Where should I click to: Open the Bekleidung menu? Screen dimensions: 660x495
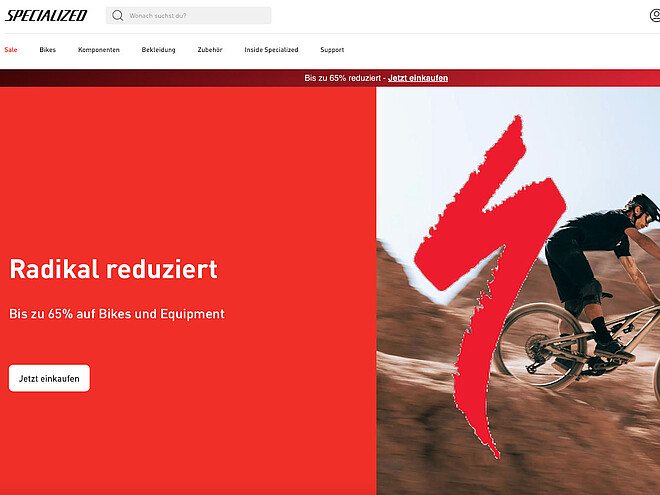[x=158, y=50]
